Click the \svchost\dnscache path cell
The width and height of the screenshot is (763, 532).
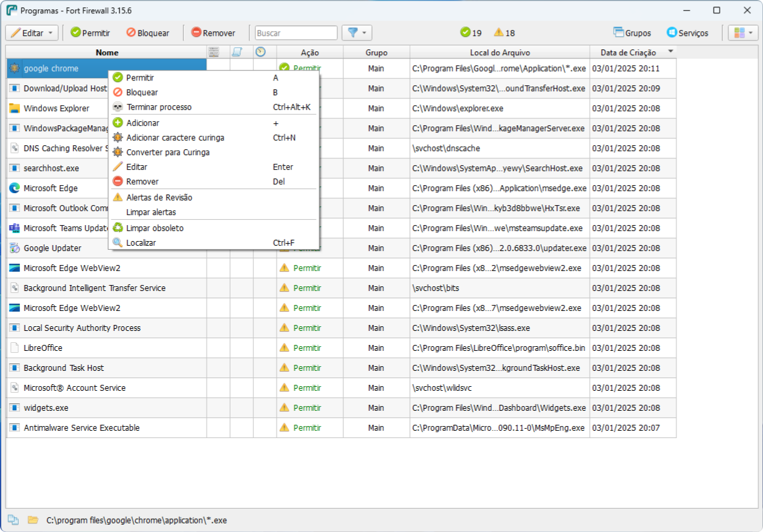tap(500, 148)
